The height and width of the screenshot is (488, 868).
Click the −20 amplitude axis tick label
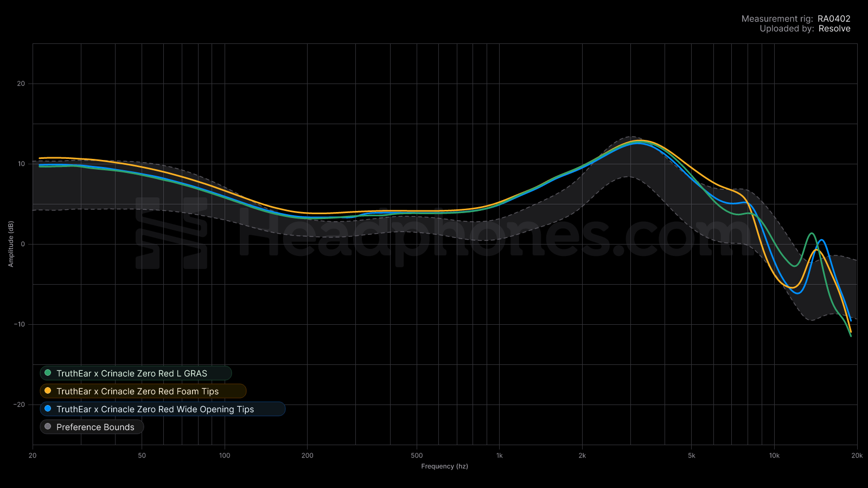pyautogui.click(x=20, y=404)
